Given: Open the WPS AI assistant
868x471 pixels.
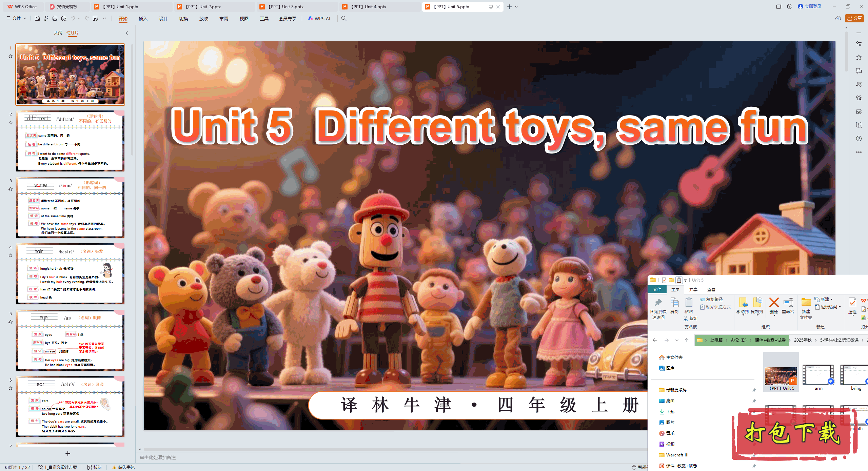Looking at the screenshot, I should (x=319, y=19).
